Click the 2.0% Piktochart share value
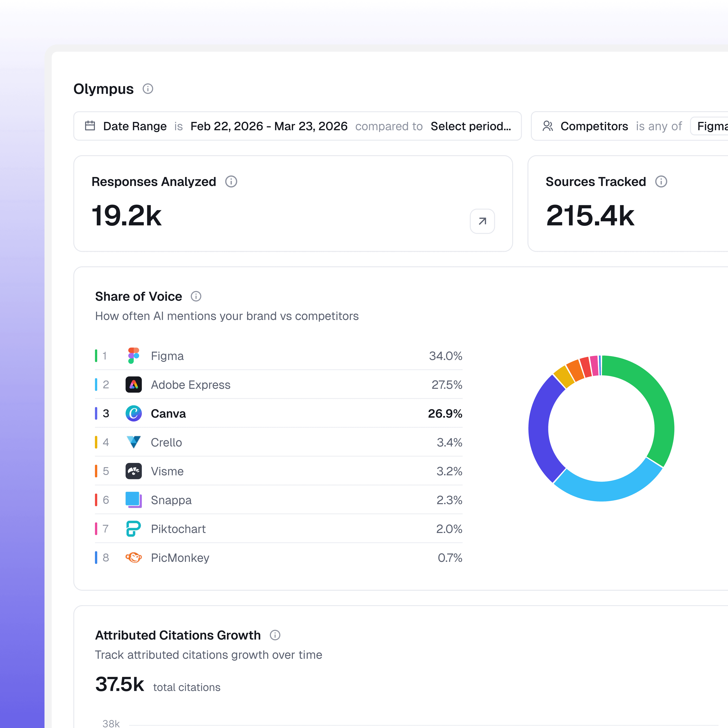Viewport: 728px width, 728px height. (449, 529)
